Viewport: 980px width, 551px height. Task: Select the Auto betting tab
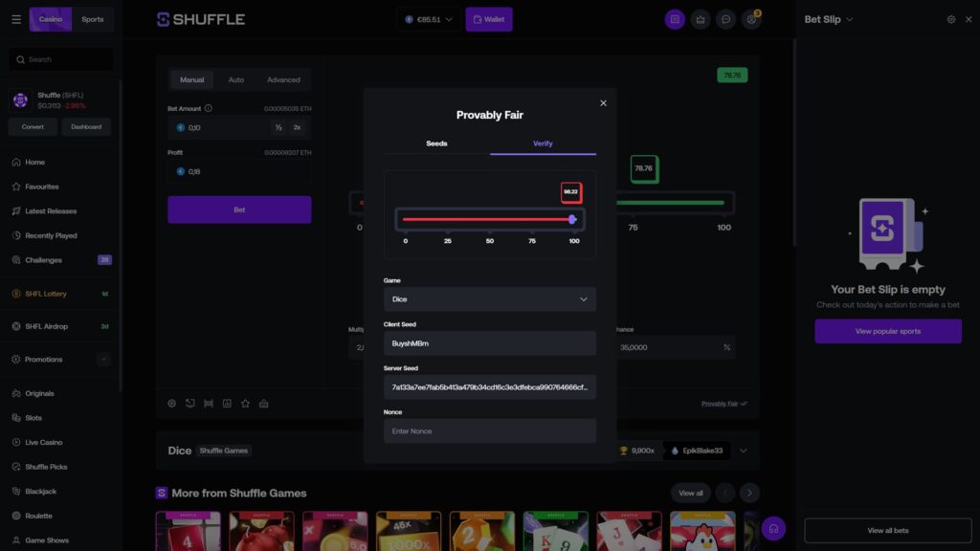click(236, 80)
